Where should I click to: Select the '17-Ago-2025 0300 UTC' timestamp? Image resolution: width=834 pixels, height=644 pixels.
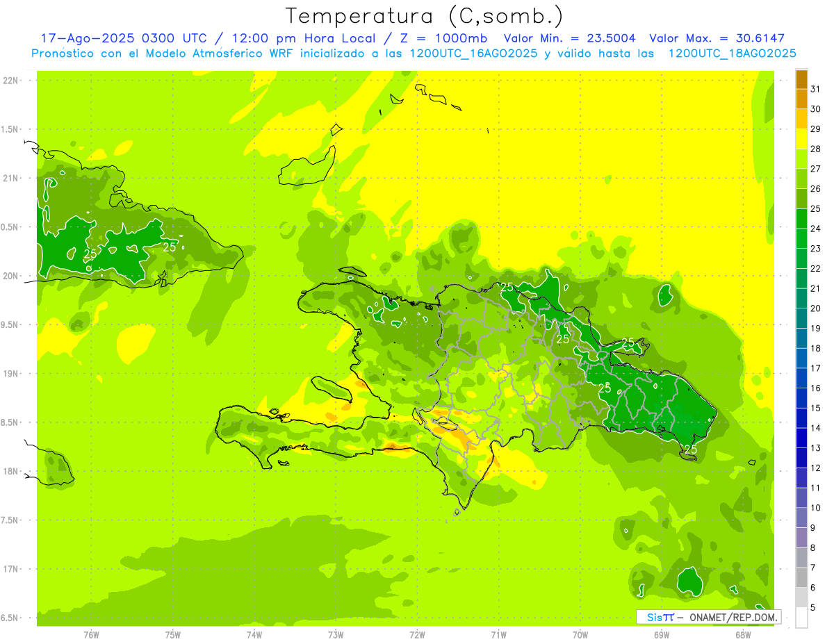pyautogui.click(x=123, y=39)
